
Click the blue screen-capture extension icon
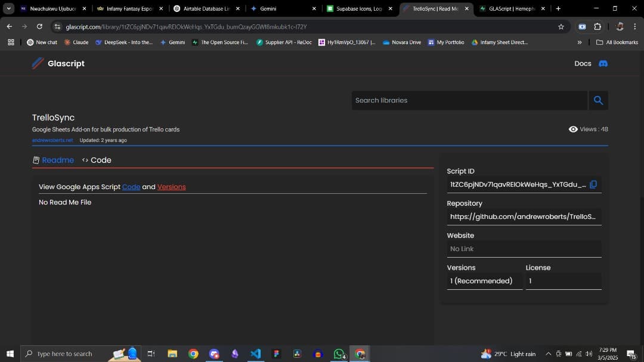tap(582, 27)
